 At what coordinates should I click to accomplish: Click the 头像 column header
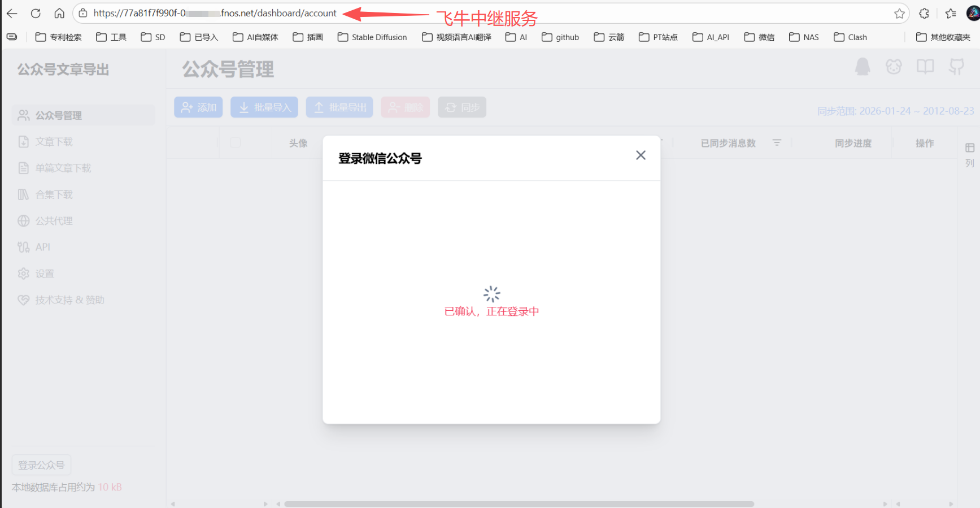pos(298,144)
